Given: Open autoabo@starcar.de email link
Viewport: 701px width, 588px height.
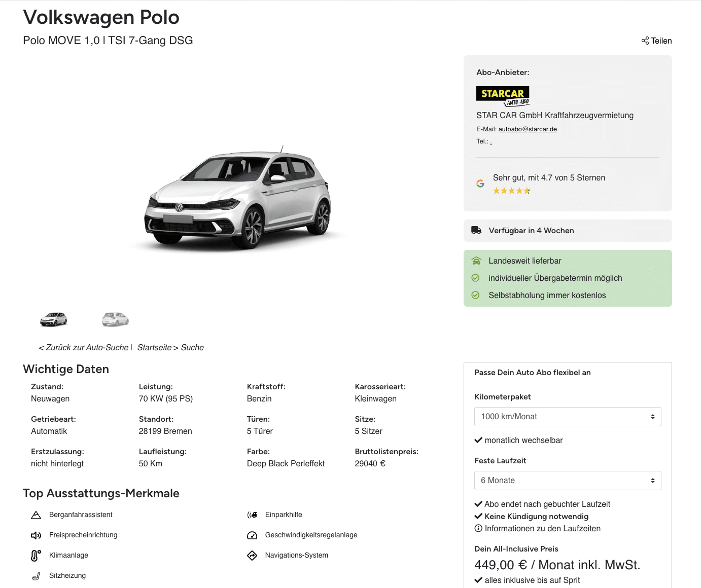Looking at the screenshot, I should (528, 129).
